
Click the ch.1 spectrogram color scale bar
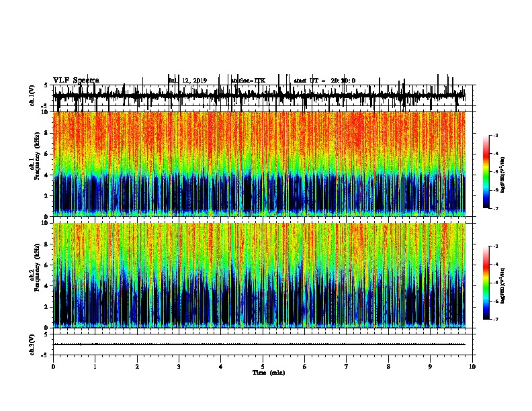pos(486,172)
